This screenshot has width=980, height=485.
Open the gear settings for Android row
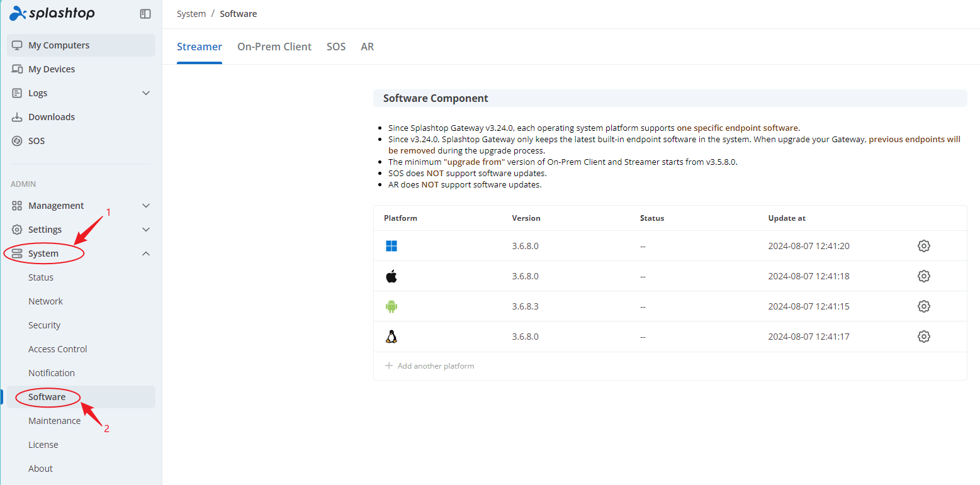[923, 306]
